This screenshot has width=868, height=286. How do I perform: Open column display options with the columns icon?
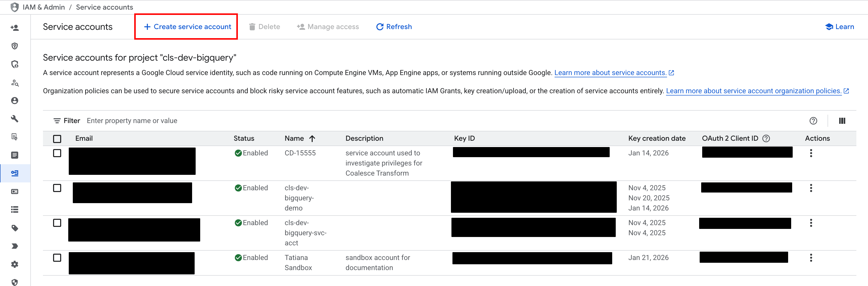click(842, 121)
